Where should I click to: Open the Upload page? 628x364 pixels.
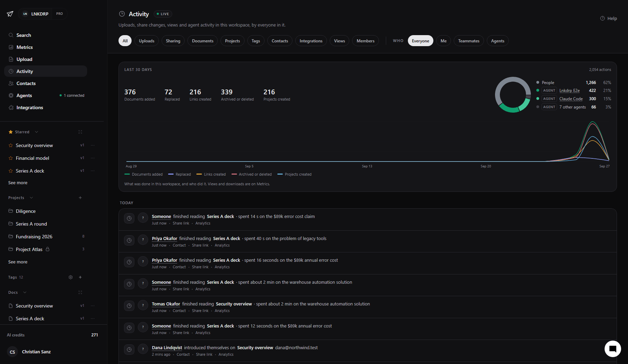[45, 59]
